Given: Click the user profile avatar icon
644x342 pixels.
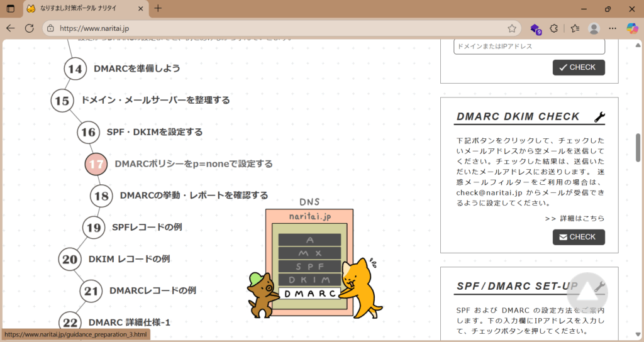Looking at the screenshot, I should pyautogui.click(x=594, y=28).
